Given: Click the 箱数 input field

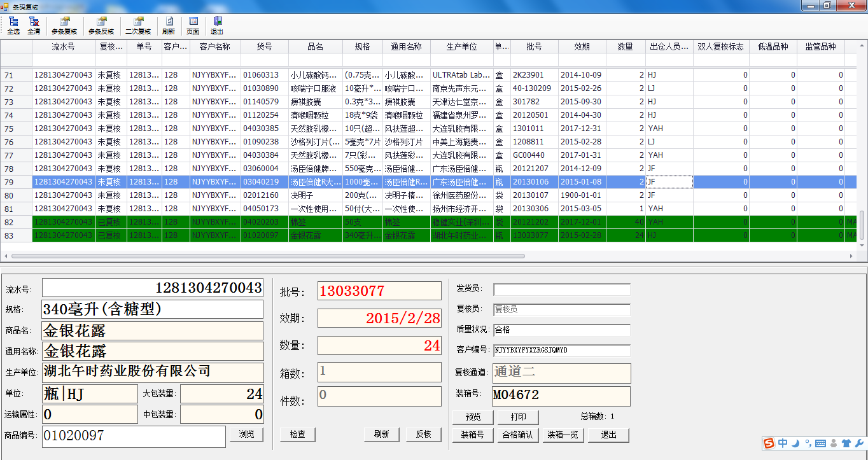Looking at the screenshot, I should point(379,372).
